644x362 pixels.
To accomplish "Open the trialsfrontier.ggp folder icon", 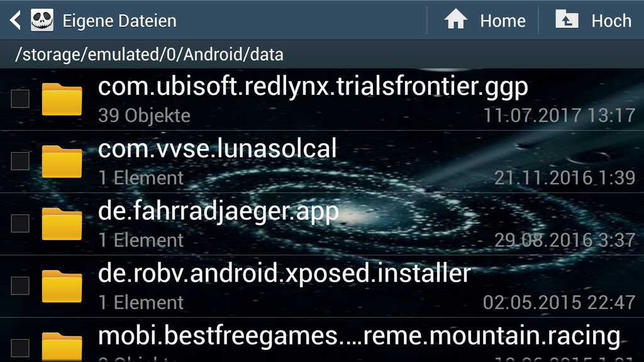I will [62, 99].
